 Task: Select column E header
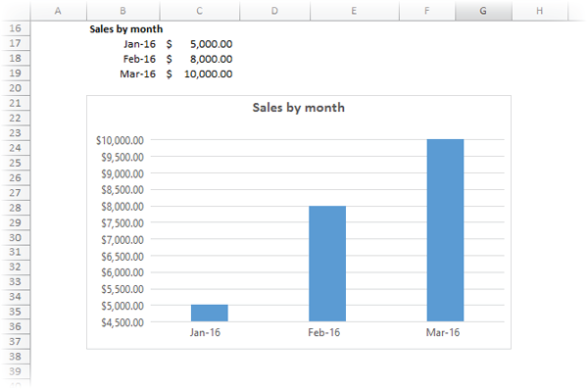point(354,11)
